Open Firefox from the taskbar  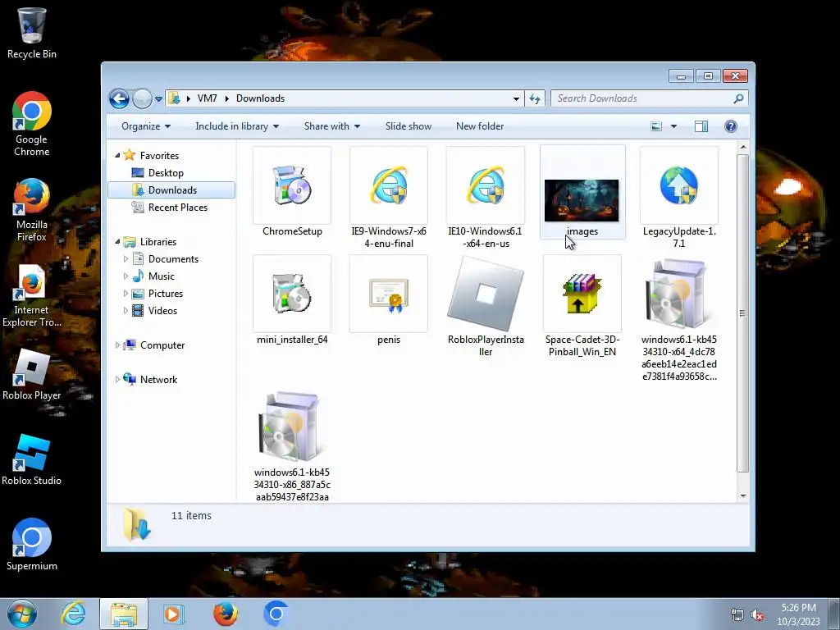[226, 614]
